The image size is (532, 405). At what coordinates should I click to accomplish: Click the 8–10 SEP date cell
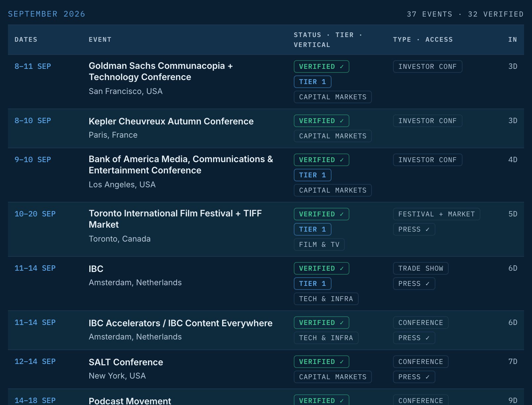[33, 121]
